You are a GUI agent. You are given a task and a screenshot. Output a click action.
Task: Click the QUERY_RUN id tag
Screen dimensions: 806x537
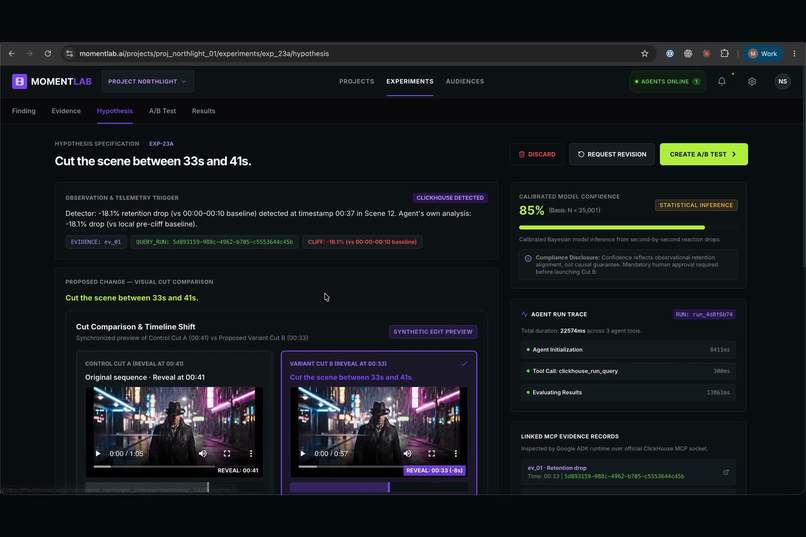tap(214, 242)
